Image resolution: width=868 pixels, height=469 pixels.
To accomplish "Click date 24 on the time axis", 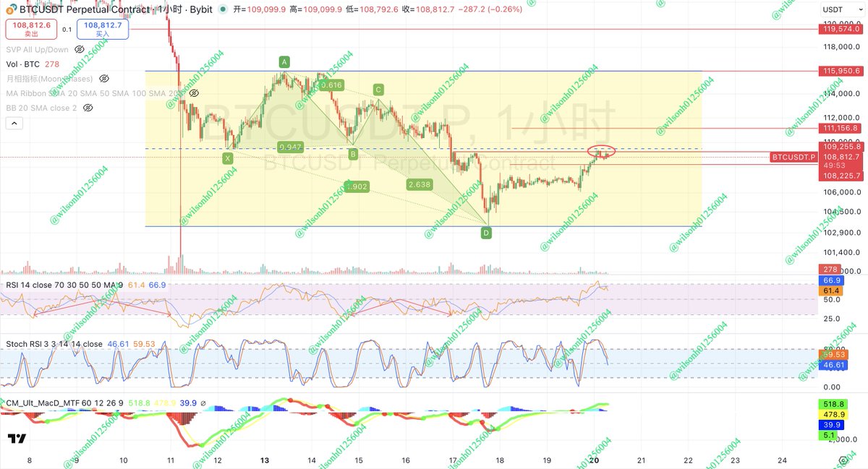I will (x=782, y=460).
